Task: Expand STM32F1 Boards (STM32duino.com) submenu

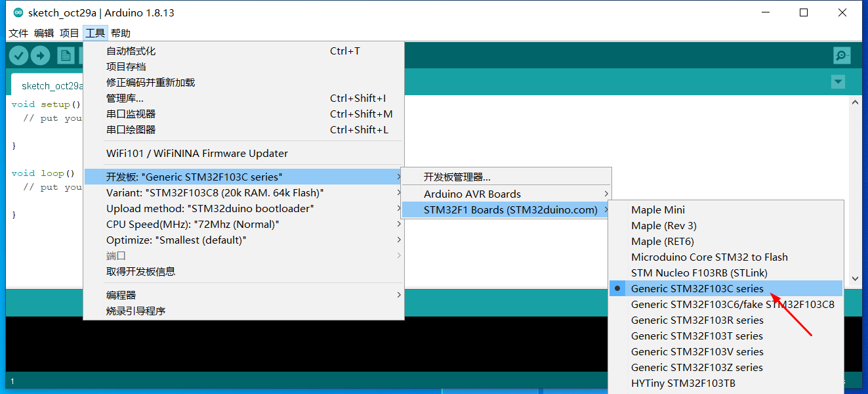Action: click(x=506, y=209)
